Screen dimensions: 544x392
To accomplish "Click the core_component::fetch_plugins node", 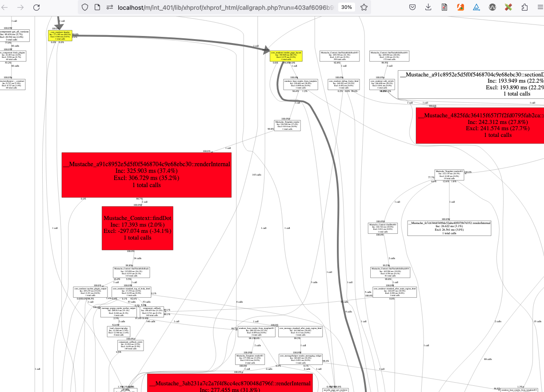I will tap(13, 56).
